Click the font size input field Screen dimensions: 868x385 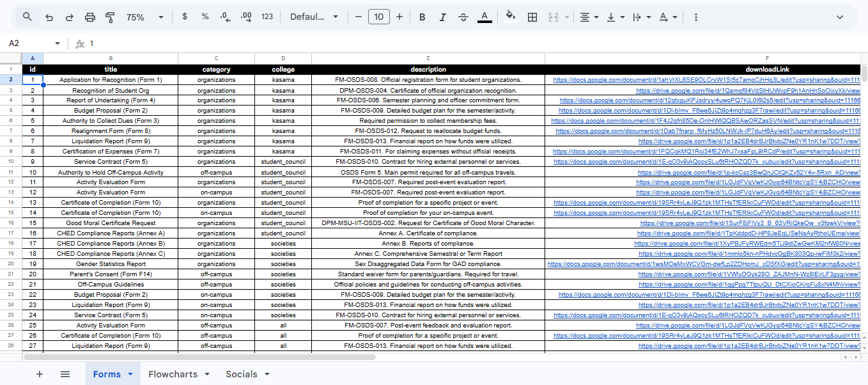(x=379, y=17)
